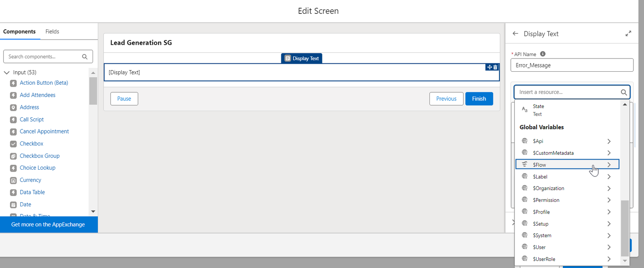Select the Components tab
Image resolution: width=644 pixels, height=268 pixels.
coord(19,31)
